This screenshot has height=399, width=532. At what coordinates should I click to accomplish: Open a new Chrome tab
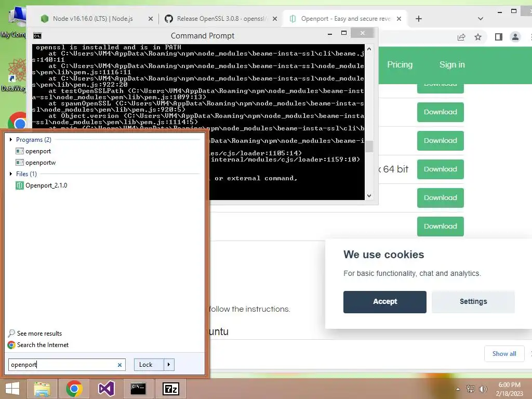tap(419, 19)
